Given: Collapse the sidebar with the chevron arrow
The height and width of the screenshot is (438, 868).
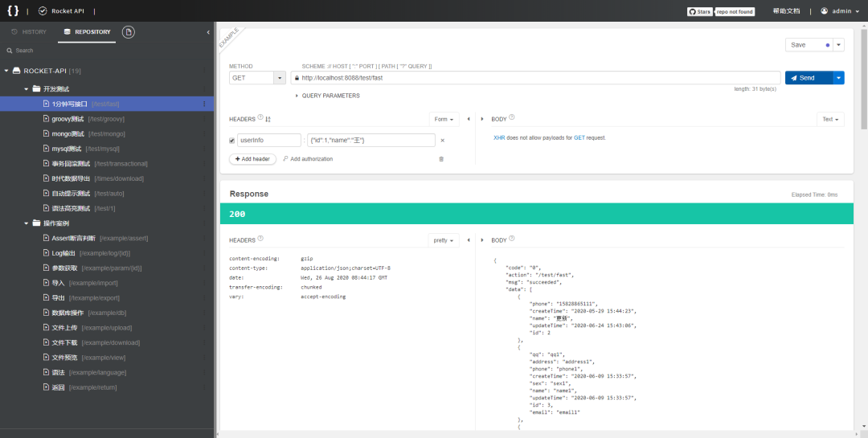Looking at the screenshot, I should pos(208,32).
